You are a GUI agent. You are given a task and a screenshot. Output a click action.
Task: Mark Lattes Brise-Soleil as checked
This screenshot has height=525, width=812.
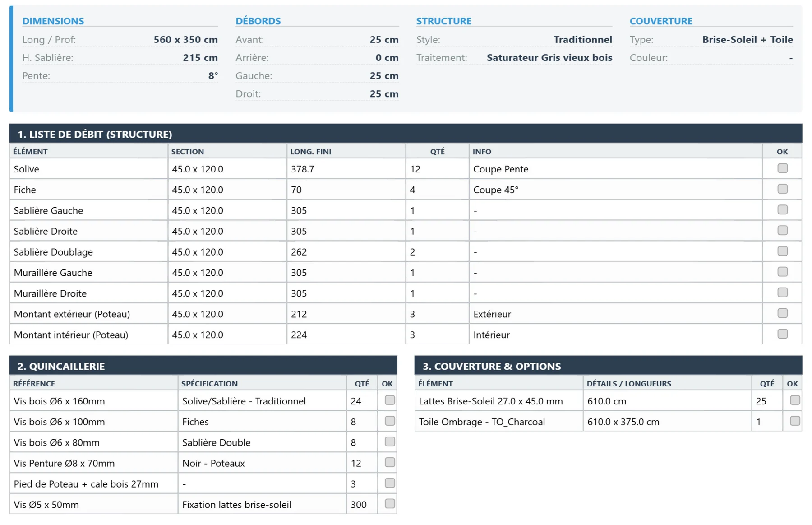(795, 400)
